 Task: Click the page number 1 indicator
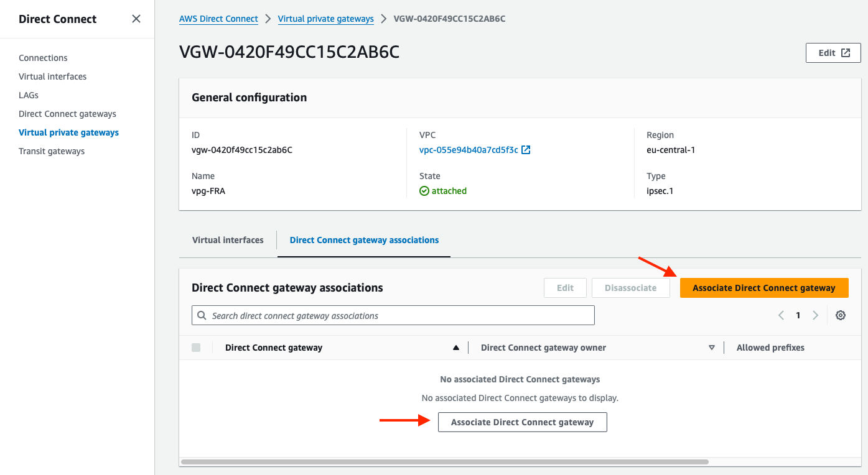798,315
